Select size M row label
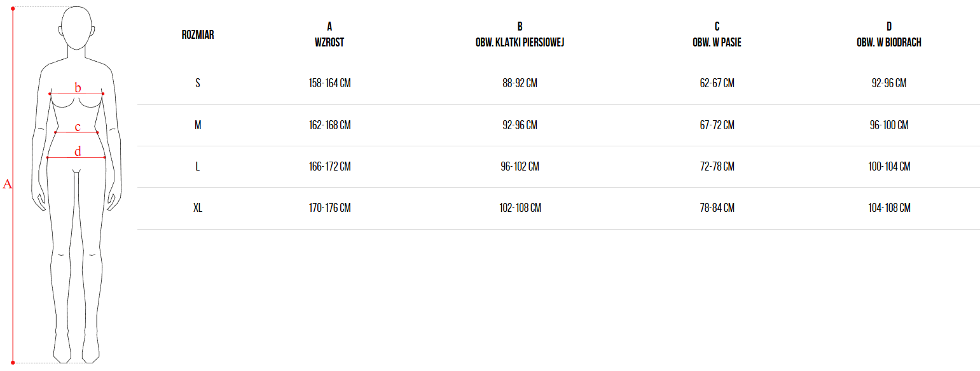Image resolution: width=980 pixels, height=371 pixels. pyautogui.click(x=198, y=125)
